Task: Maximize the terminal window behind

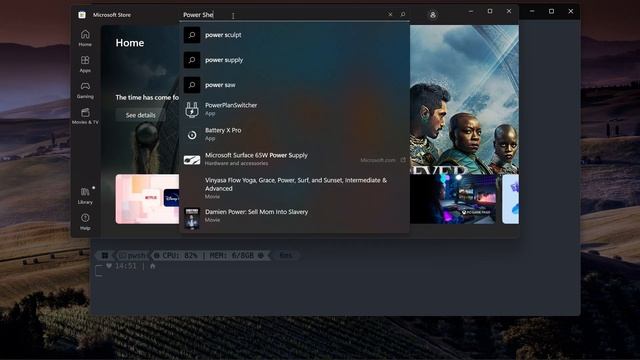Action: (551, 11)
